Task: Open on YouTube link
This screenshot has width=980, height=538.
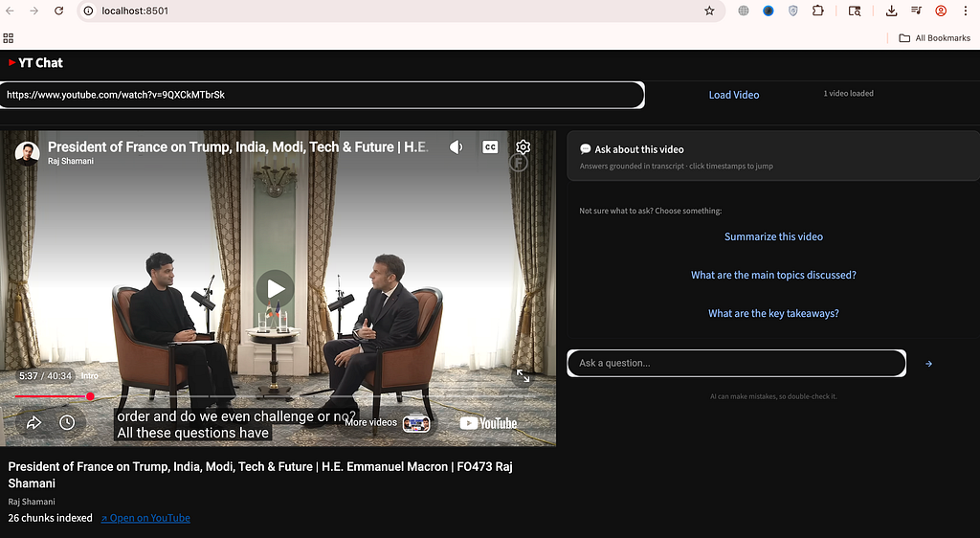Action: click(x=145, y=518)
